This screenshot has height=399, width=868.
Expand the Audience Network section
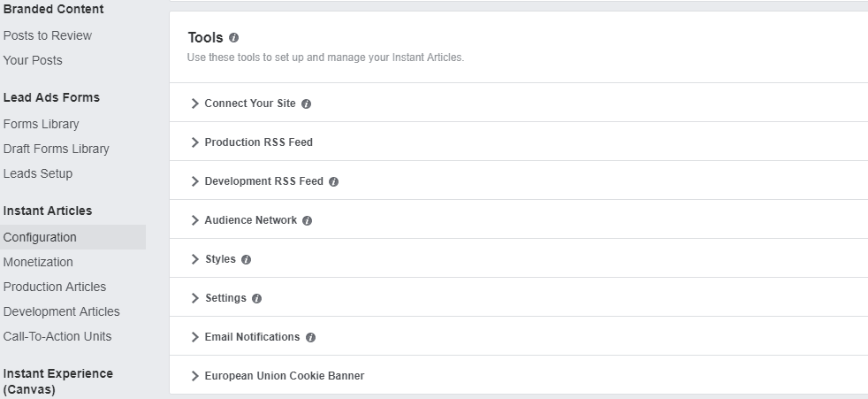pyautogui.click(x=250, y=220)
